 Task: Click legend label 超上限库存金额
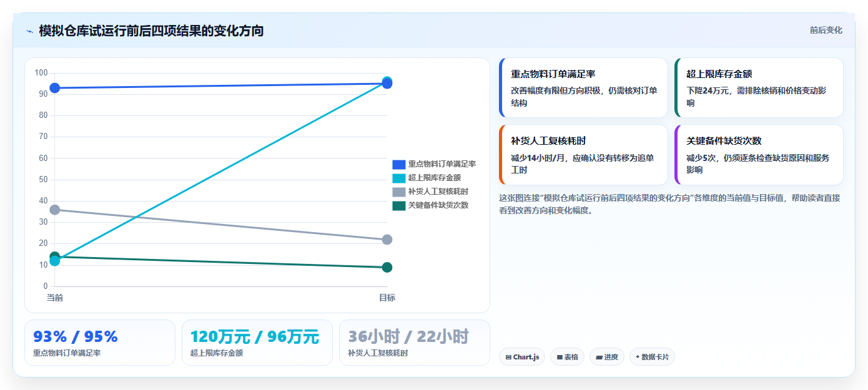point(435,178)
